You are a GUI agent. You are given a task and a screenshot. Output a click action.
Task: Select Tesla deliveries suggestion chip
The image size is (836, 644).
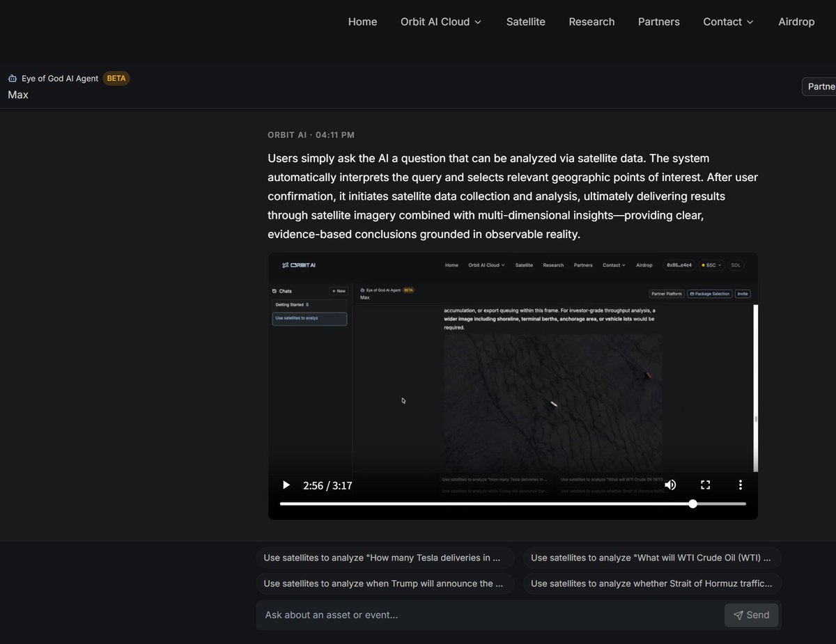coord(385,558)
